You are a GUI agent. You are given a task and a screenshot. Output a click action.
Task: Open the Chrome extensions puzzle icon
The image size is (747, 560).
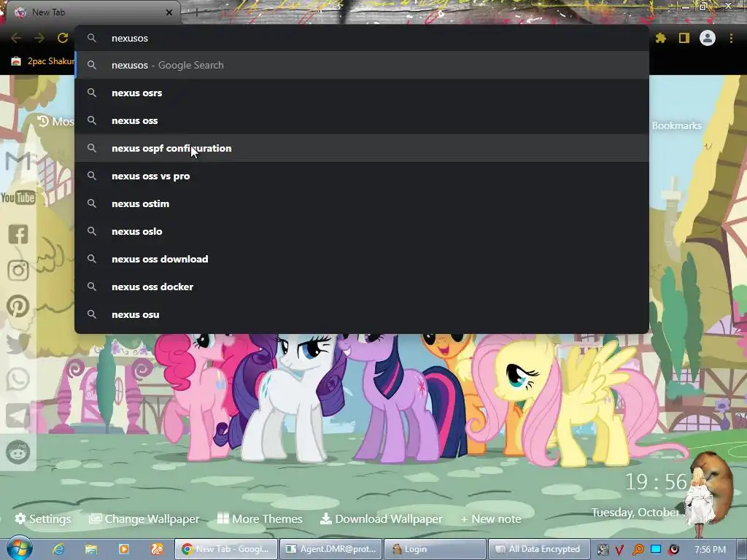pos(661,38)
